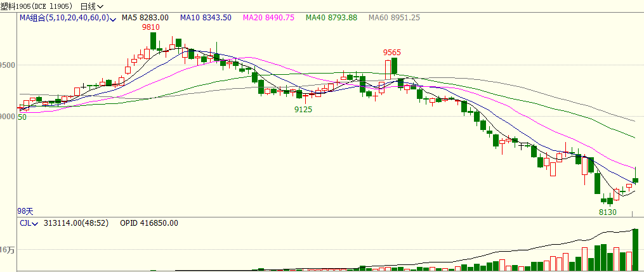Viewport: 644px width, 272px height.
Task: Open the 日线 period dropdown
Action: tap(92, 6)
